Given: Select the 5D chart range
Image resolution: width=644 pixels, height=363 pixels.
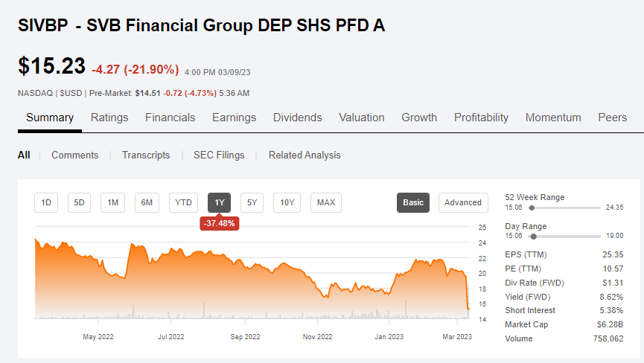Looking at the screenshot, I should point(79,202).
